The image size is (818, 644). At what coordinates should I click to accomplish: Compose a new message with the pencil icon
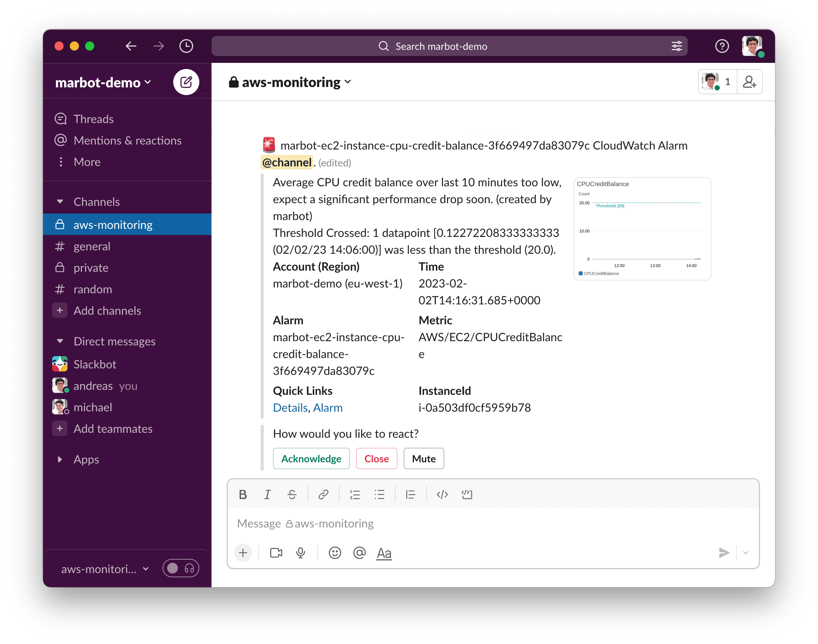(x=186, y=82)
